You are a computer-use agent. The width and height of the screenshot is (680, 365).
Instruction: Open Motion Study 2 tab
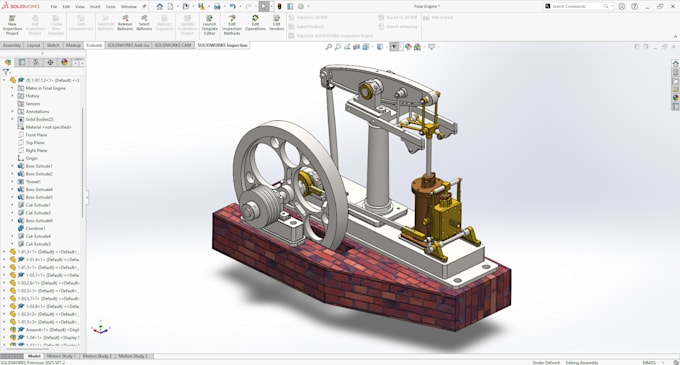click(97, 356)
